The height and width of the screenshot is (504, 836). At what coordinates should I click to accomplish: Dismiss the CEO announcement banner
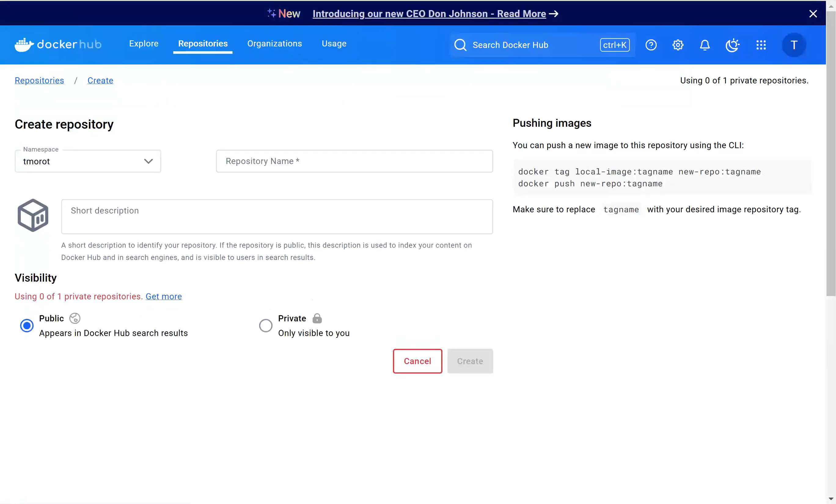pos(812,13)
